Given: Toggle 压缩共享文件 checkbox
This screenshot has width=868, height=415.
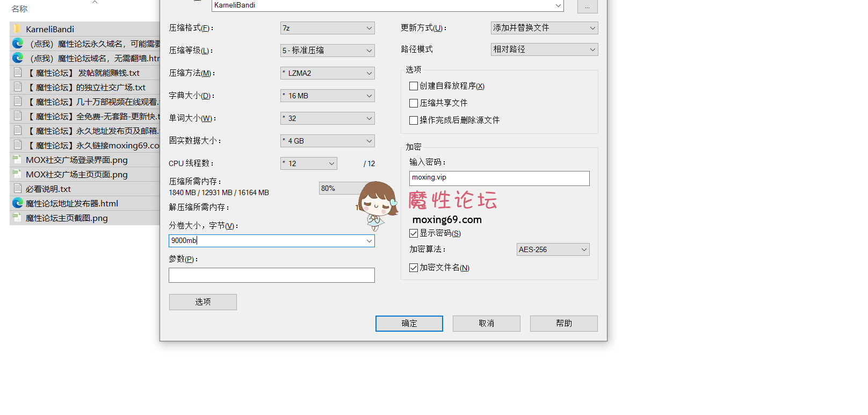Looking at the screenshot, I should 413,103.
